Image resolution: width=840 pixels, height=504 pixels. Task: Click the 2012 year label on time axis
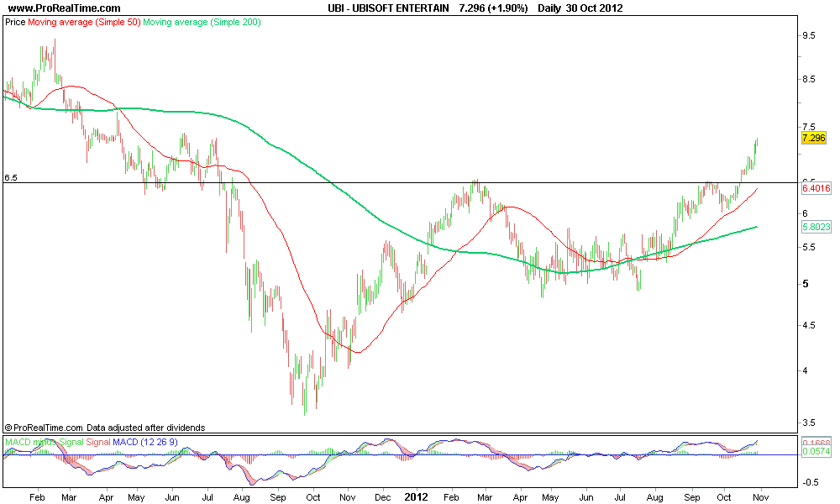[x=417, y=497]
